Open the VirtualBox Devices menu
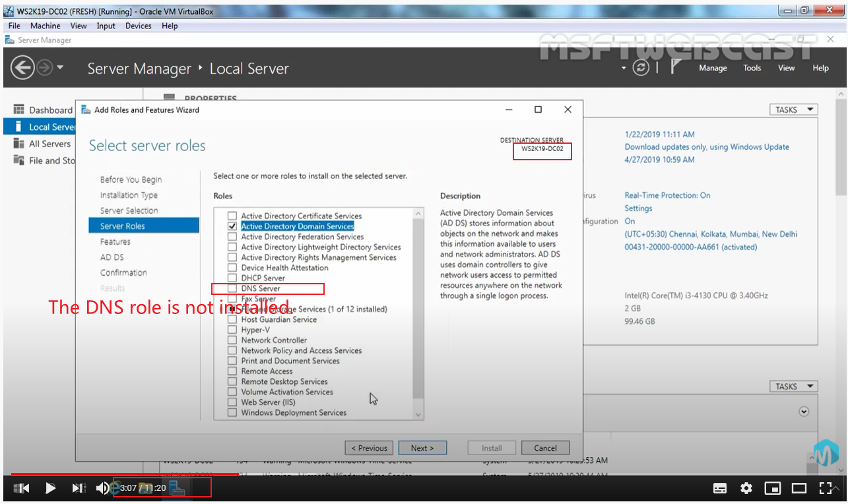The image size is (848, 504). (x=139, y=26)
